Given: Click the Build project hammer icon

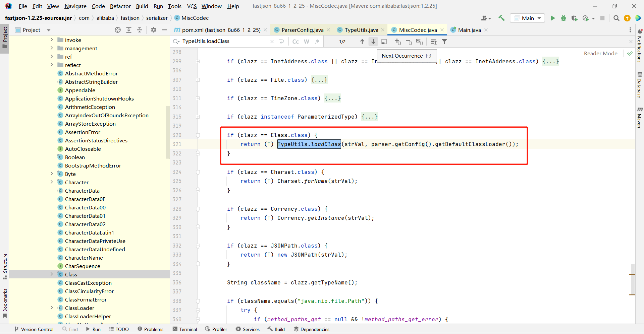Looking at the screenshot, I should [x=501, y=18].
